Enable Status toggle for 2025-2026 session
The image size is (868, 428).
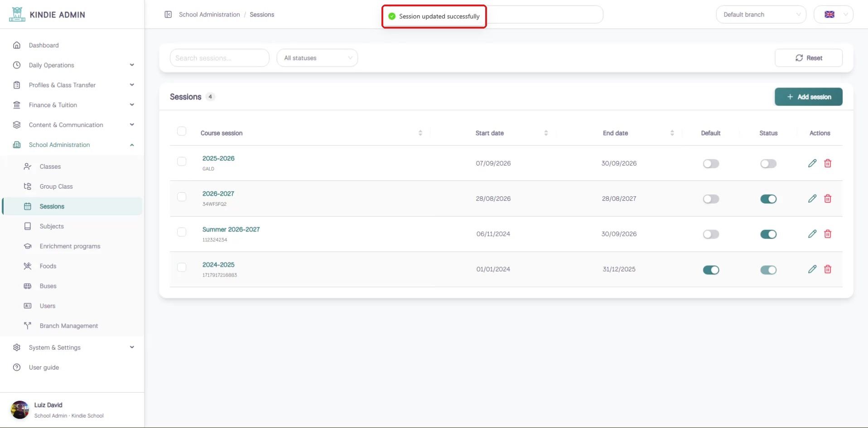pos(768,164)
